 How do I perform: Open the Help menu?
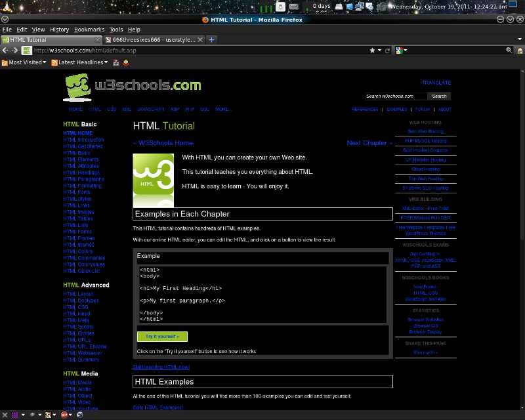pyautogui.click(x=134, y=30)
